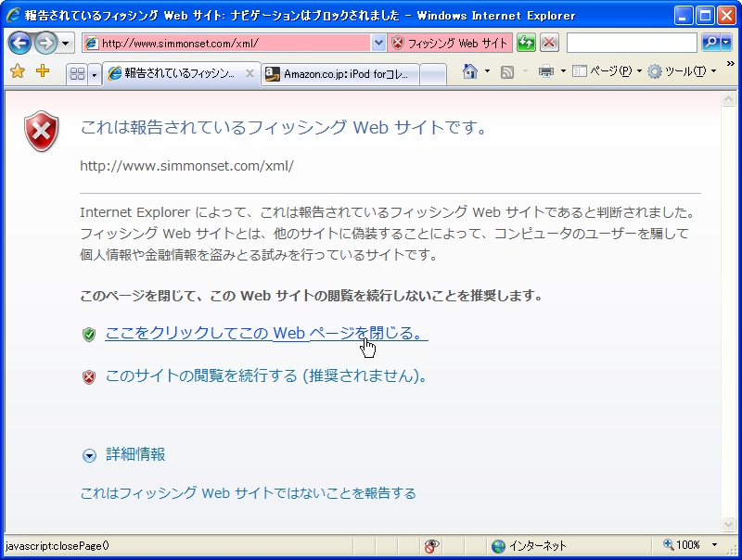The width and height of the screenshot is (742, 560).
Task: Open the ページ(P) menu
Action: (x=608, y=71)
